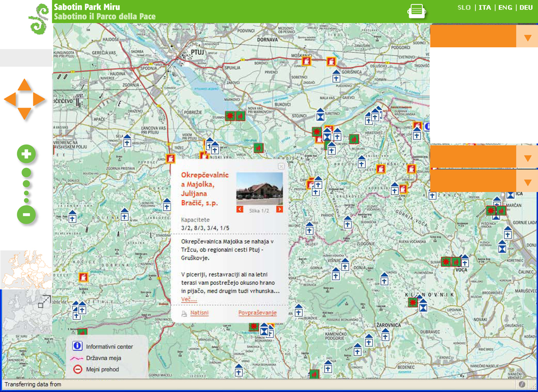Click the restaurant marker beside Moškanjci label
Screen dimensions: 538x392
(307, 61)
